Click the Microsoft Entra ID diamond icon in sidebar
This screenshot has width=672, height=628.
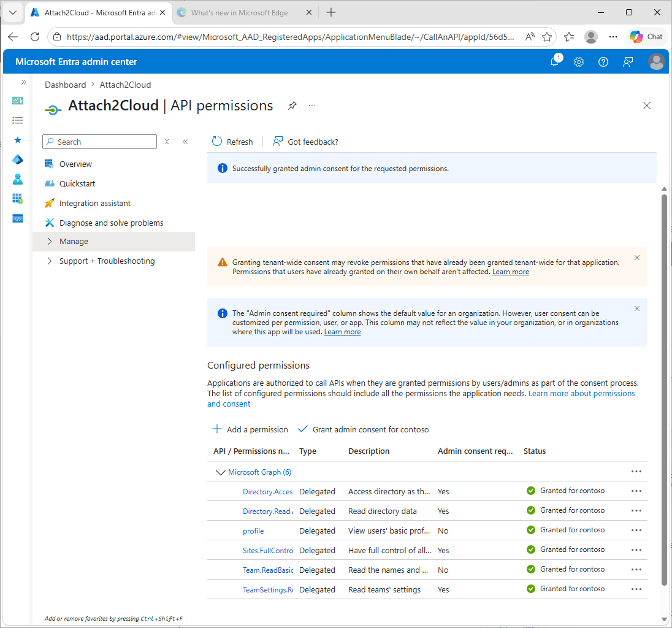(17, 159)
